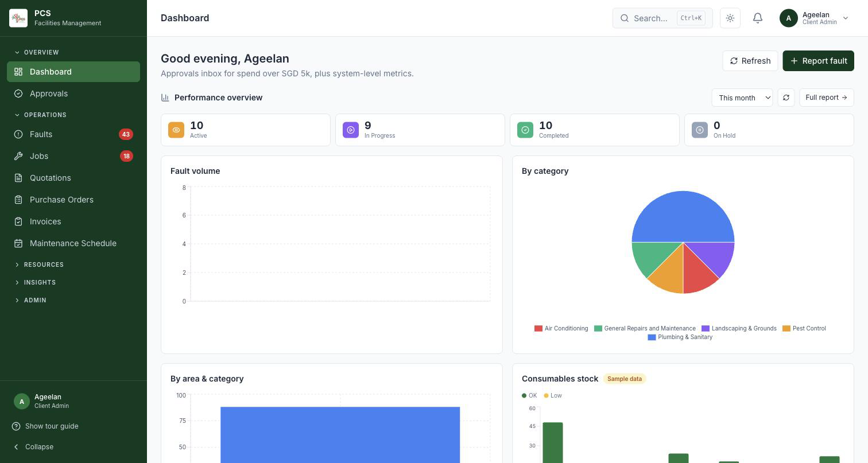The image size is (868, 463).
Task: Collapse the Operations sidebar section
Action: click(x=40, y=115)
